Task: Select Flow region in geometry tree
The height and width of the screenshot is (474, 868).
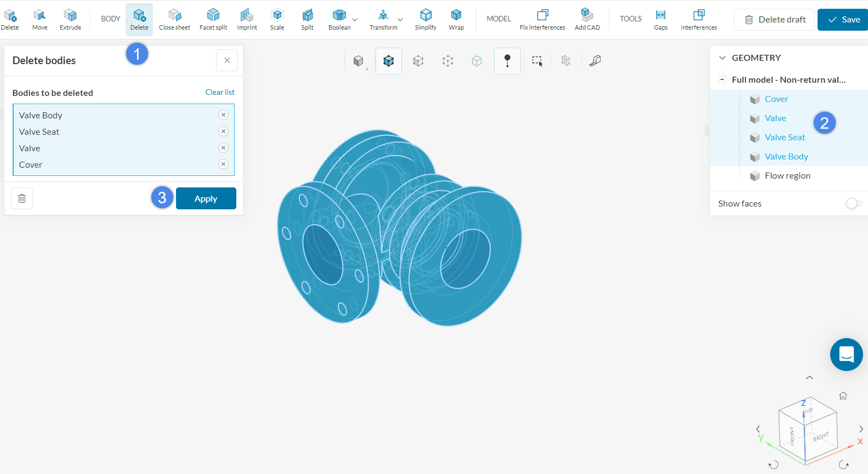Action: point(787,176)
